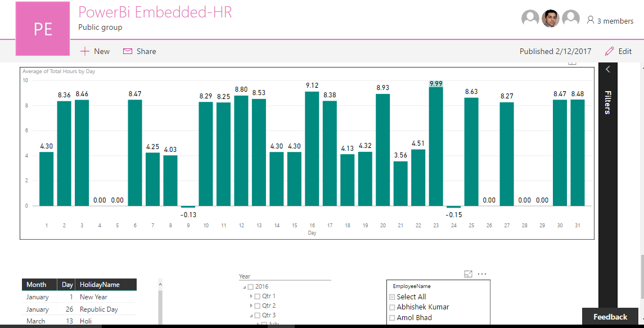Select the day 23 bar labeled 9.99
644x328 pixels.
pos(436,146)
